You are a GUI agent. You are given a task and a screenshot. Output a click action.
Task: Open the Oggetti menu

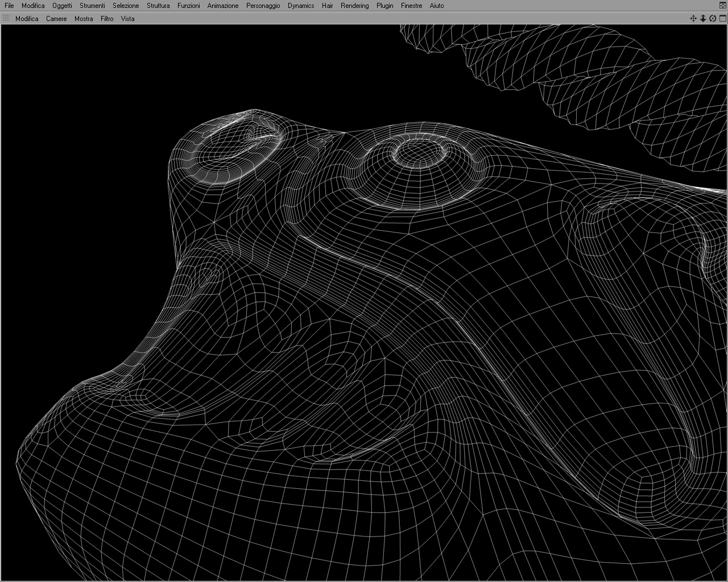[x=62, y=6]
